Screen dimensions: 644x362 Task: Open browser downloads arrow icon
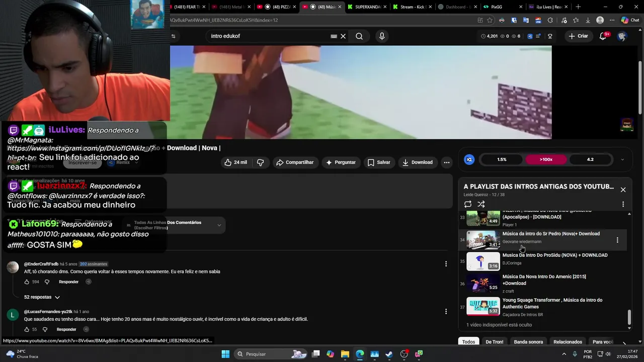[588, 20]
